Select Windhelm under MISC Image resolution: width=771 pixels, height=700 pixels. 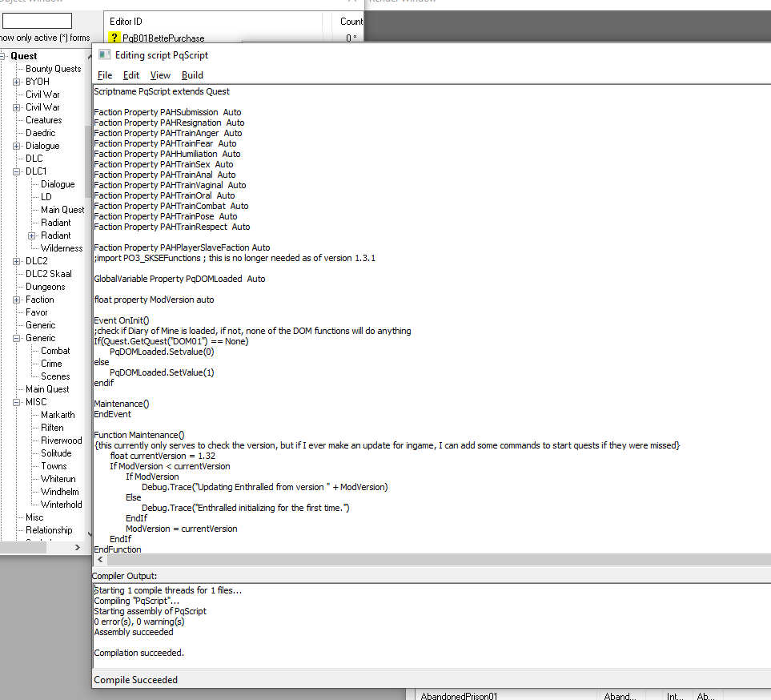(x=59, y=492)
